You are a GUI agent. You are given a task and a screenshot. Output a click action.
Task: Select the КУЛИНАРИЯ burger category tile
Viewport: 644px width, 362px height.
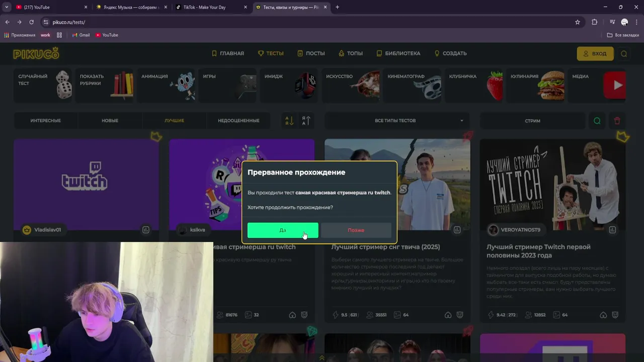[x=536, y=85]
